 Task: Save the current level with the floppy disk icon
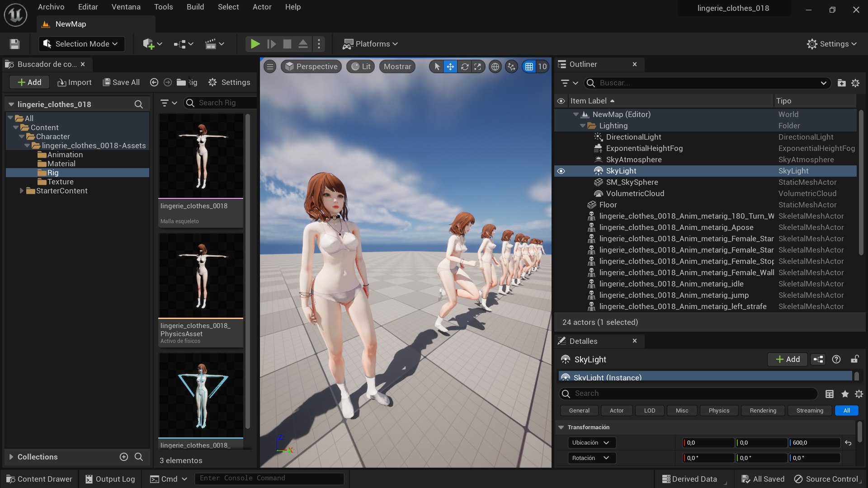14,44
